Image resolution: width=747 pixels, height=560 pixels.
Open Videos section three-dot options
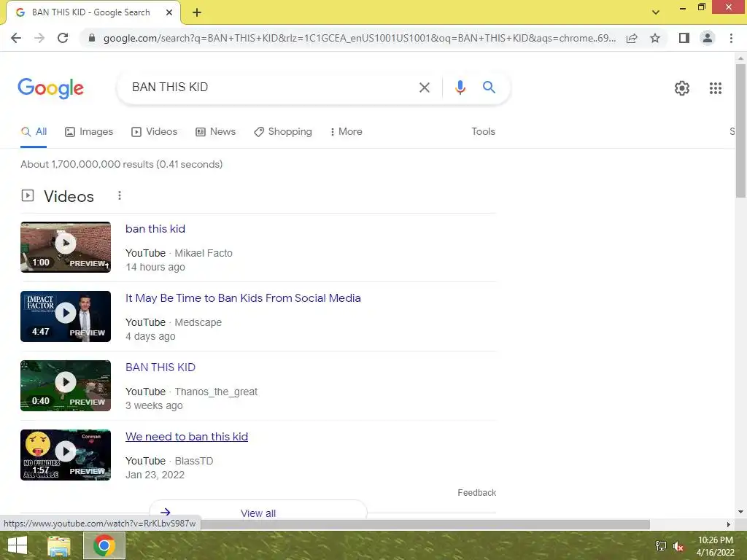pos(120,195)
